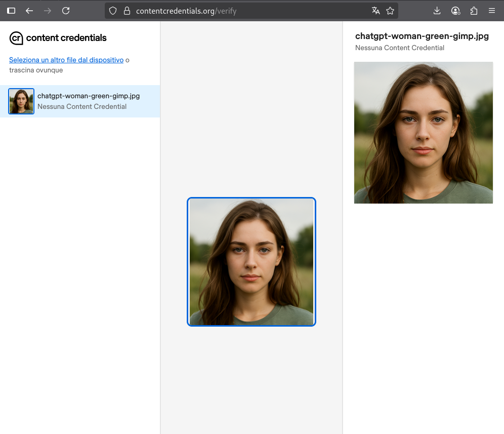Open the browser extensions puzzle icon
This screenshot has width=504, height=434.
[474, 11]
